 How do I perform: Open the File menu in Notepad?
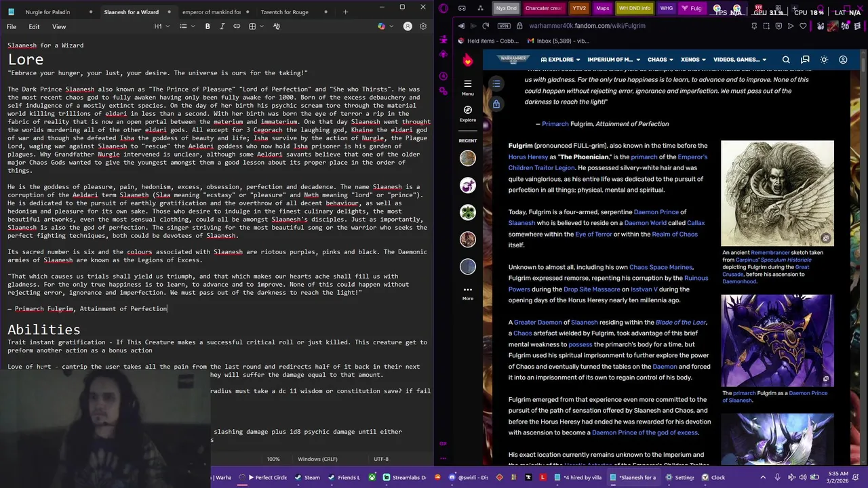pos(12,26)
